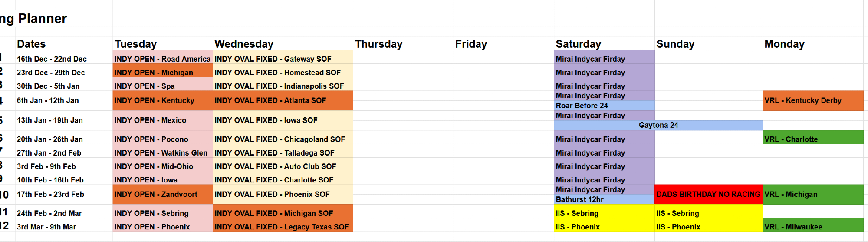Image resolution: width=868 pixels, height=242 pixels.
Task: Select the "6th Jan - 12th Jan" date cell
Action: pyautogui.click(x=63, y=100)
